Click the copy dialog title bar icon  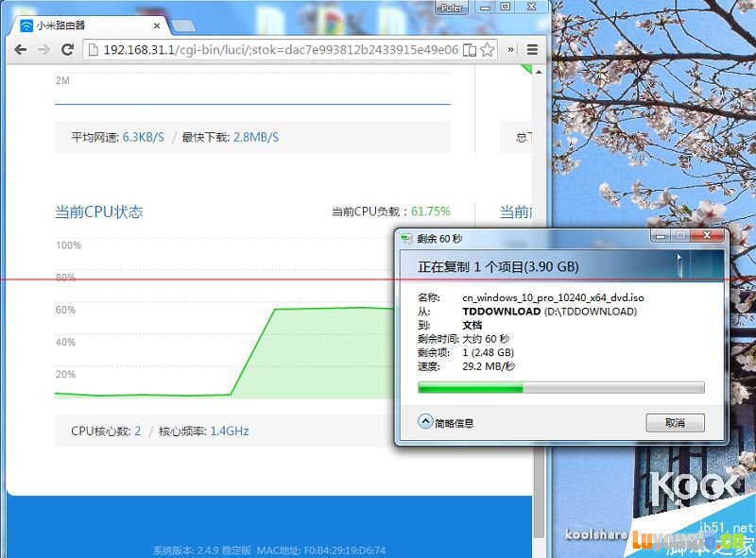(x=406, y=238)
